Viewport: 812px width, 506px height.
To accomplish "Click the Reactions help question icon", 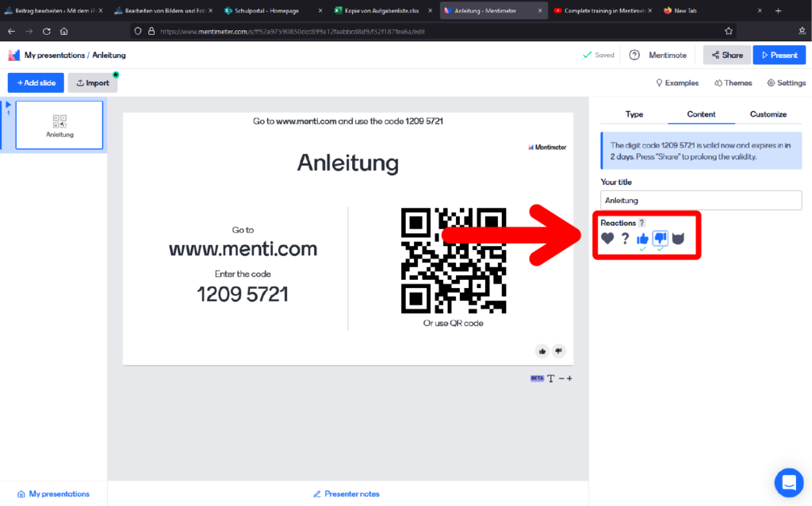I will (642, 223).
